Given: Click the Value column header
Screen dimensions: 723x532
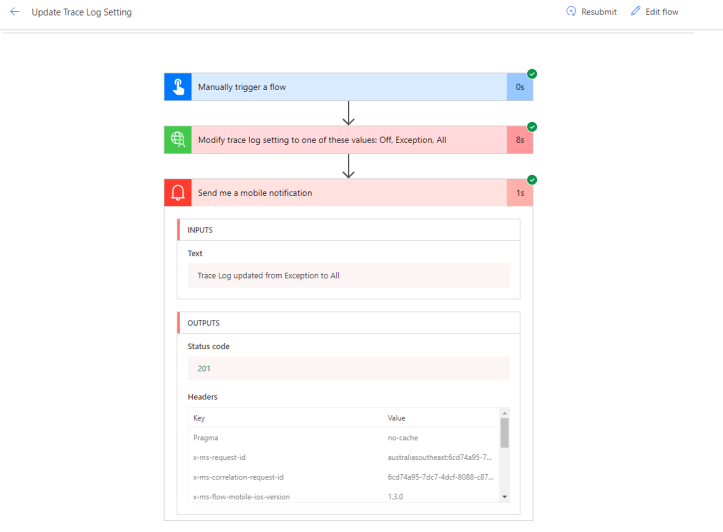Looking at the screenshot, I should pyautogui.click(x=397, y=418).
